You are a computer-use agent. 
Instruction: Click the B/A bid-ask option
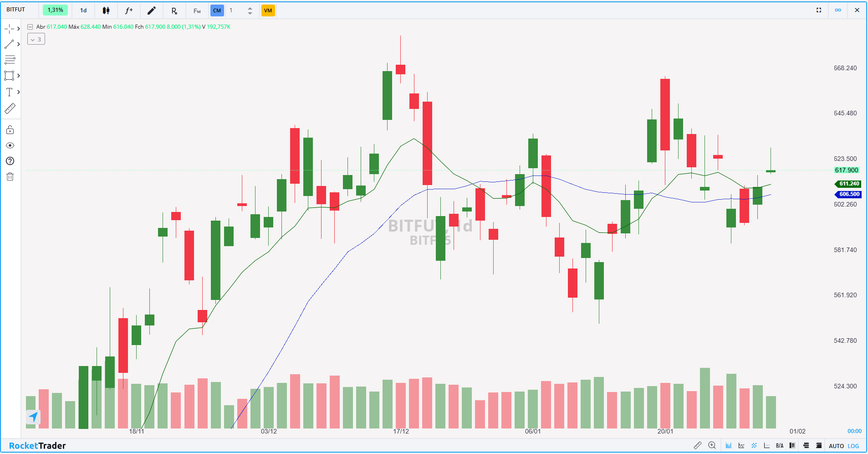(x=780, y=446)
